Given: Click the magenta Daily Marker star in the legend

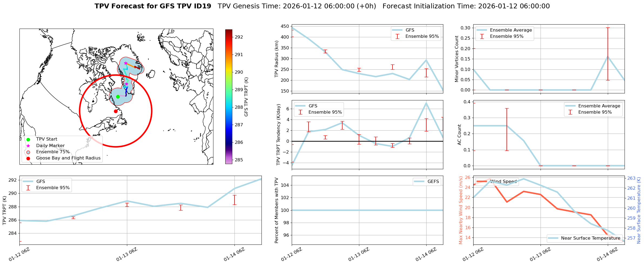Looking at the screenshot, I should click(x=28, y=146).
